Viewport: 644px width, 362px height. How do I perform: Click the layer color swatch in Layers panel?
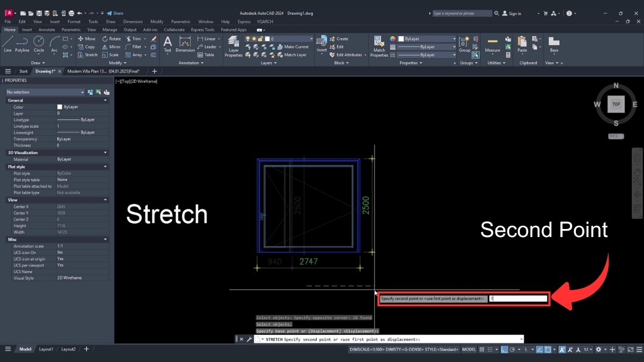pyautogui.click(x=267, y=39)
